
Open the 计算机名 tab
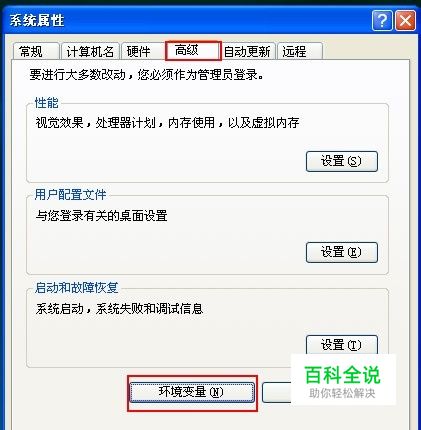(x=90, y=51)
